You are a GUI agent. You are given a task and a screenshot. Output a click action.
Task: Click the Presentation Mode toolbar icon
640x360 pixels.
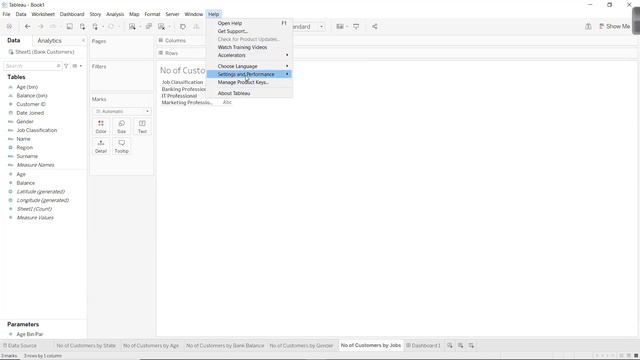pos(356,27)
